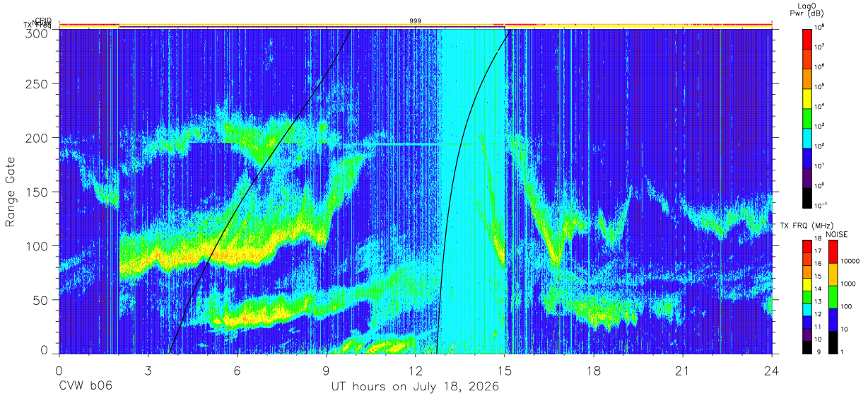This screenshot has width=868, height=401.
Task: Pick the blue block of the NOISE colorbar
Action: (833, 320)
